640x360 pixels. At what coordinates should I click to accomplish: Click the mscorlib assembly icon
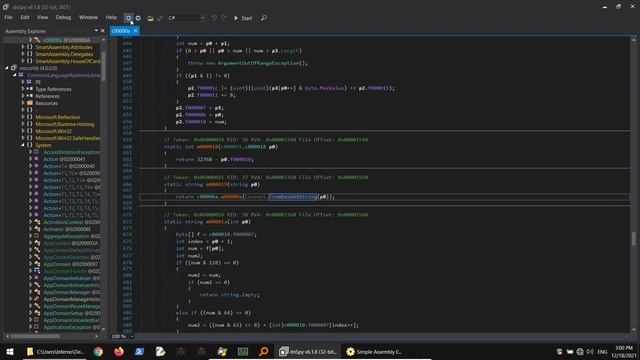click(x=13, y=68)
